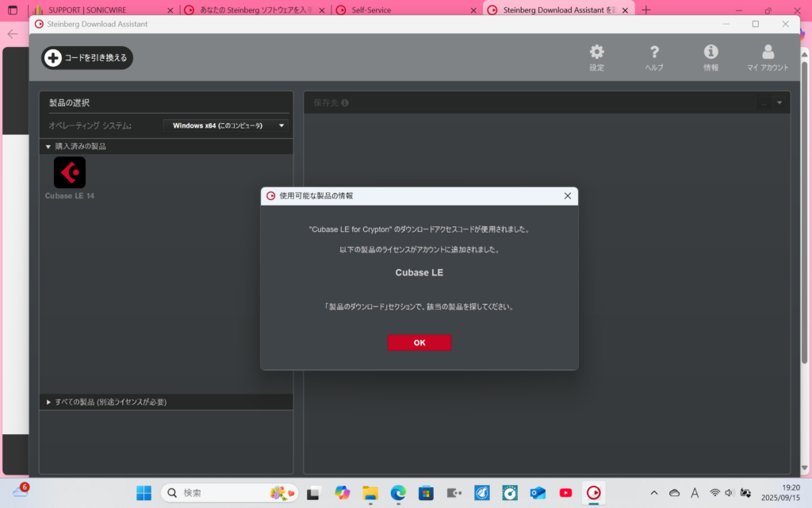Screen dimensions: 812x508
Task: Switch to the Self-Service browser tab
Action: [x=404, y=10]
